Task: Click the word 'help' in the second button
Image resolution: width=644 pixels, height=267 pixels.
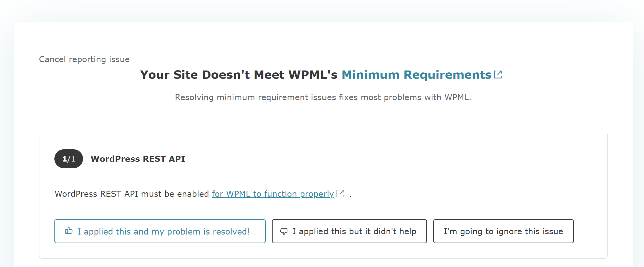Action: point(407,231)
